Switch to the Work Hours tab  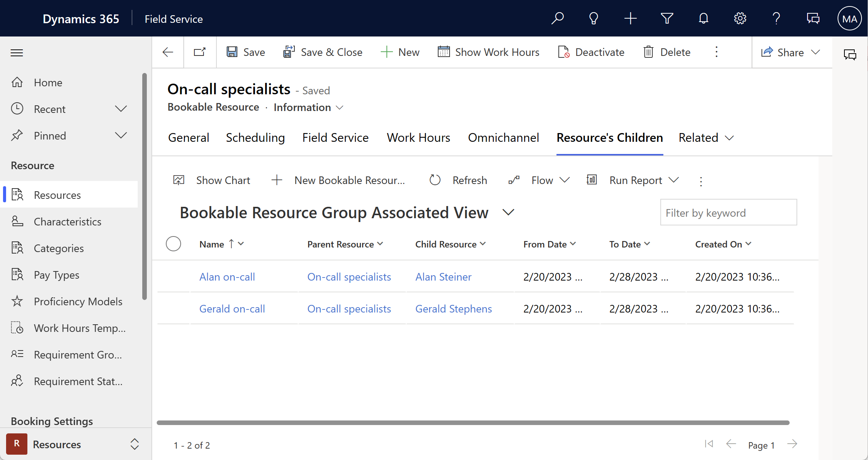point(418,138)
